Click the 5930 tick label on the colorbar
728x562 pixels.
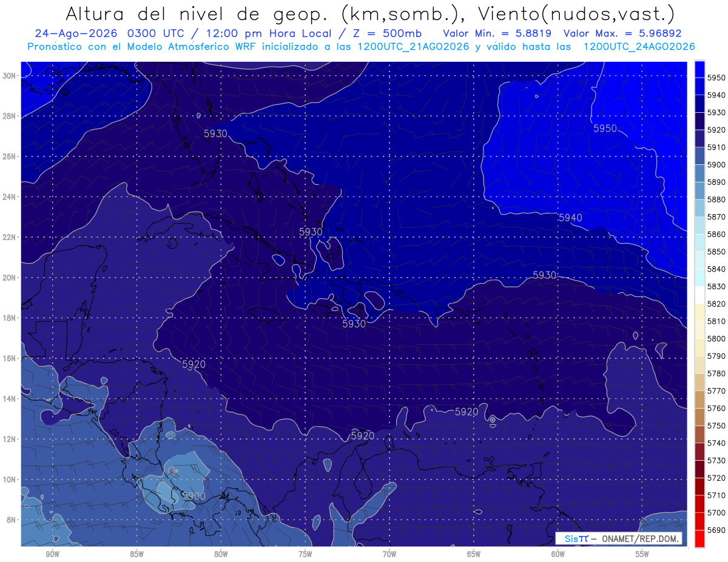pyautogui.click(x=717, y=113)
